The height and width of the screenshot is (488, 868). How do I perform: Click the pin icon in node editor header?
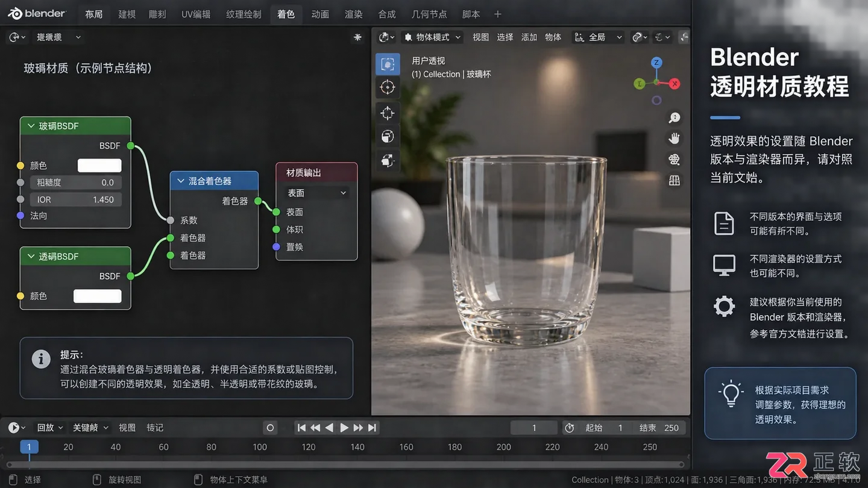tap(357, 37)
